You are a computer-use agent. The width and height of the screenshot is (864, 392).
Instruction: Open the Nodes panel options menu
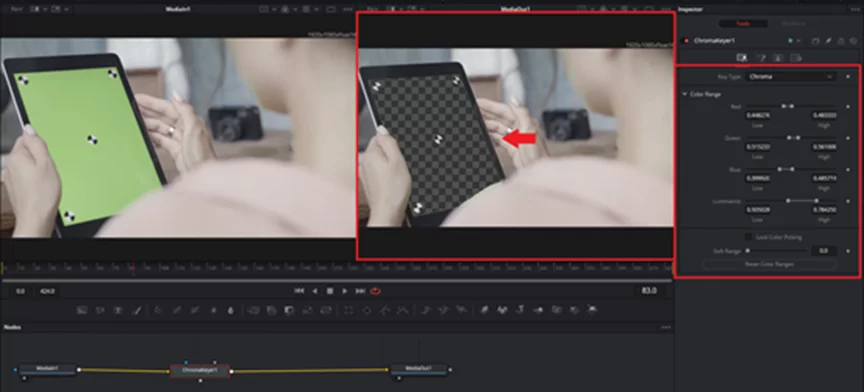click(666, 327)
